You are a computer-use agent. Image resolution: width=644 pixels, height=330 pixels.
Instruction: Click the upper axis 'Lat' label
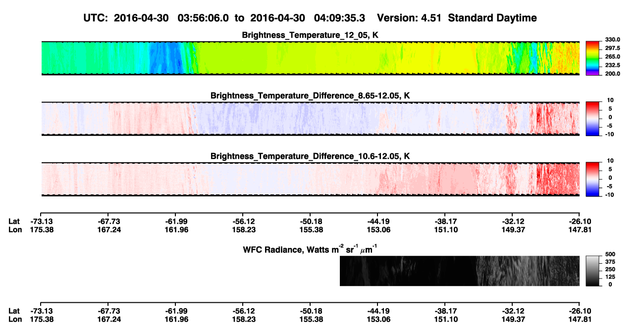(x=14, y=222)
